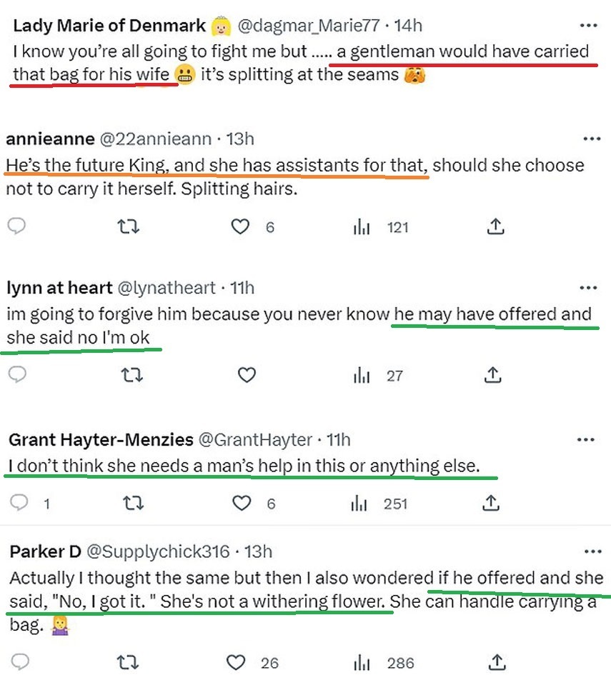The height and width of the screenshot is (700, 611).
Task: Reply to Parker D's tweet
Action: click(x=20, y=662)
